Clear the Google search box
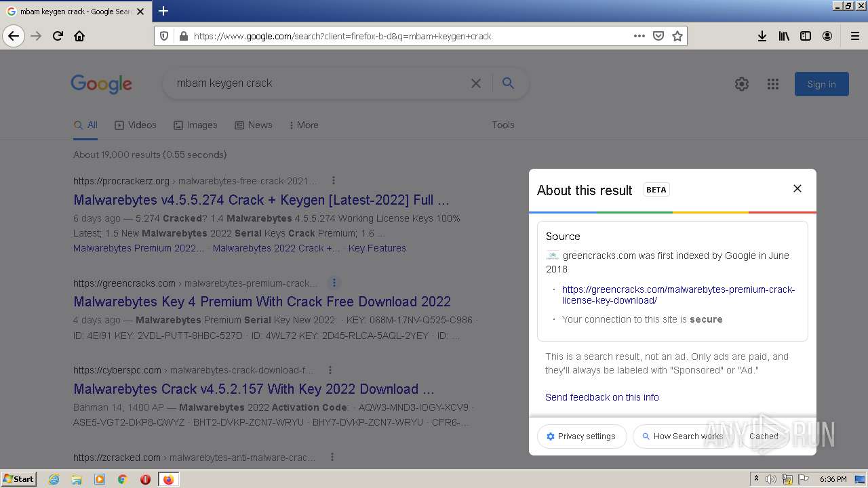The image size is (868, 488). [x=476, y=83]
